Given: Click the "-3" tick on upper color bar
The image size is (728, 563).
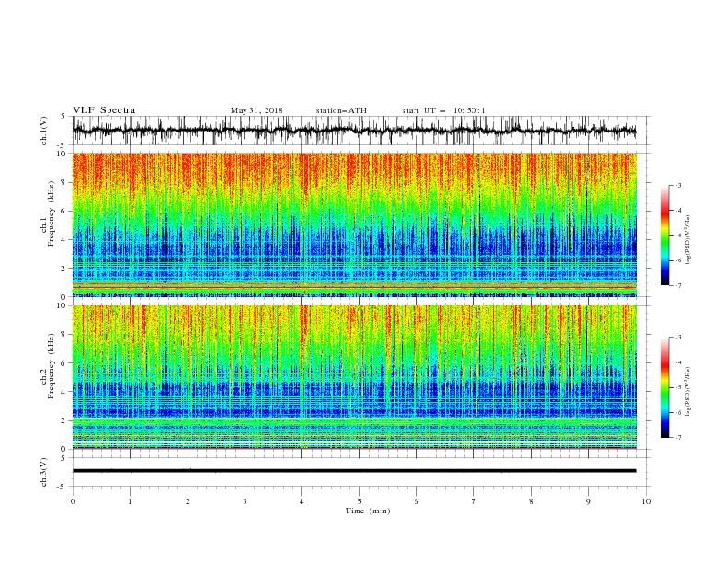Looking at the screenshot, I should 677,185.
